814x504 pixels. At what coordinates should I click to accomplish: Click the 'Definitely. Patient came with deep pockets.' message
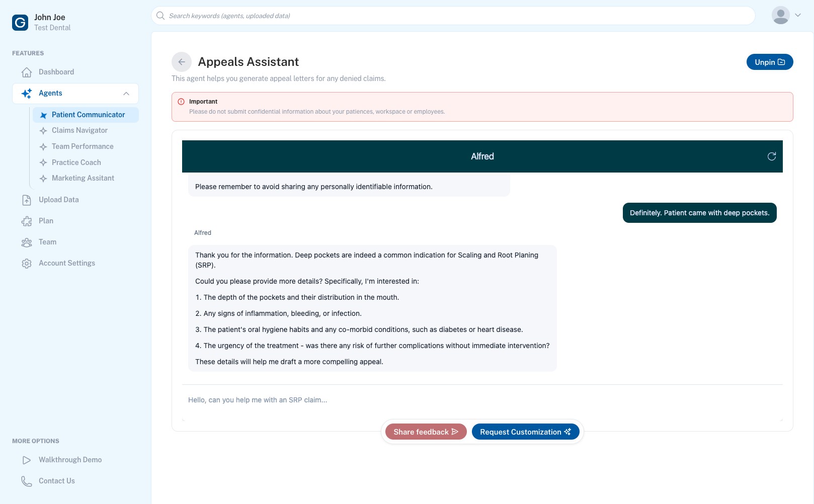[700, 213]
